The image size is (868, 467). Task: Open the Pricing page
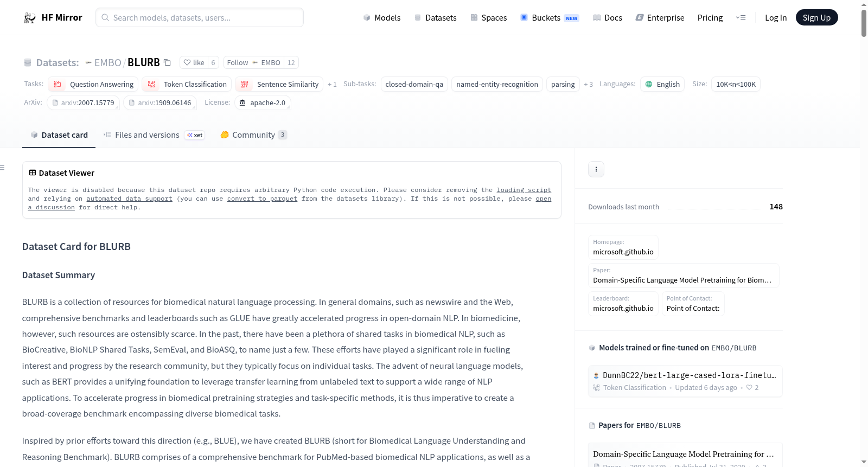(710, 18)
